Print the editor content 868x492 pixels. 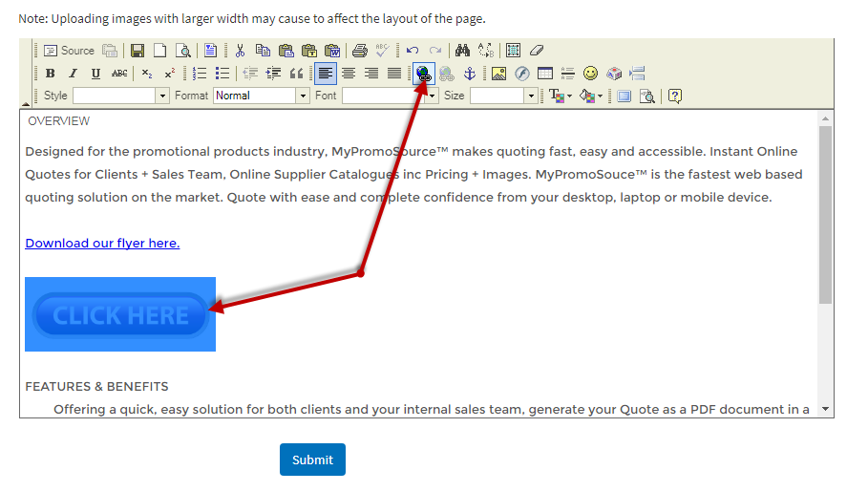[x=360, y=51]
